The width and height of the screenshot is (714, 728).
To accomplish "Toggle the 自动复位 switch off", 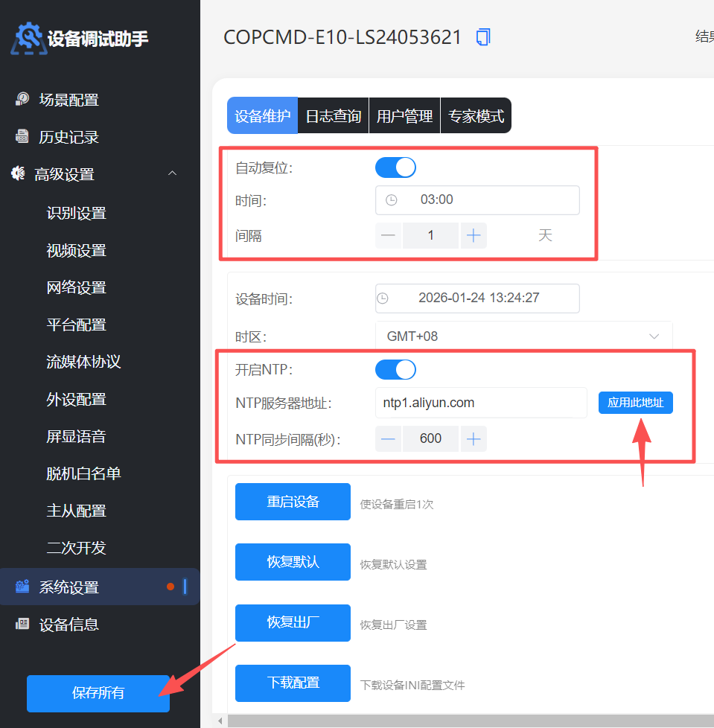I will (395, 167).
